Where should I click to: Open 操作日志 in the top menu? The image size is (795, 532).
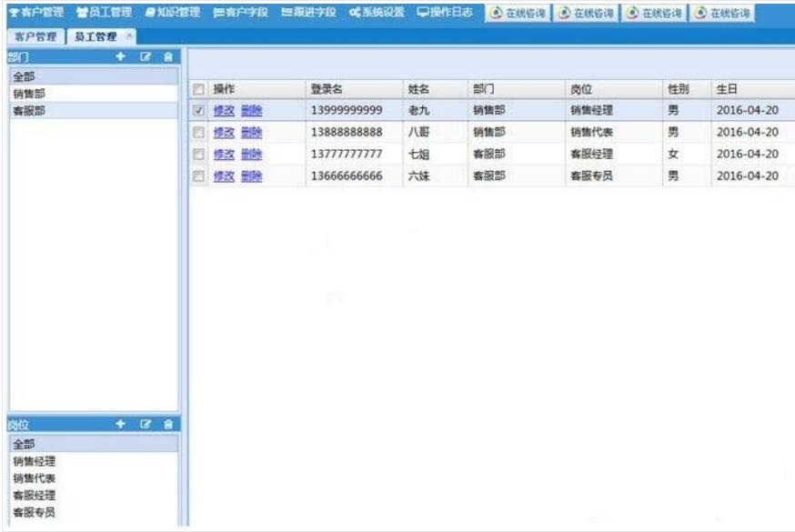(x=444, y=13)
